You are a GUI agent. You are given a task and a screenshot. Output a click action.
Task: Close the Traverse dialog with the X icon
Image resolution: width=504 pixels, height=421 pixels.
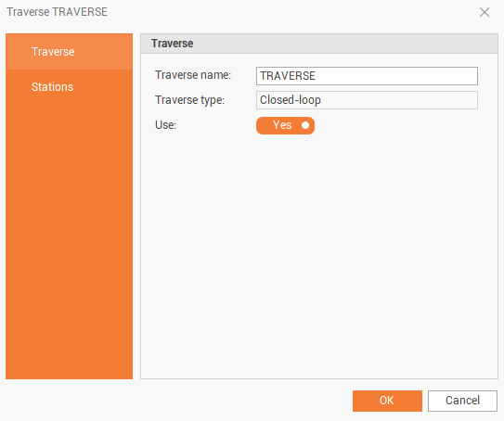click(485, 13)
